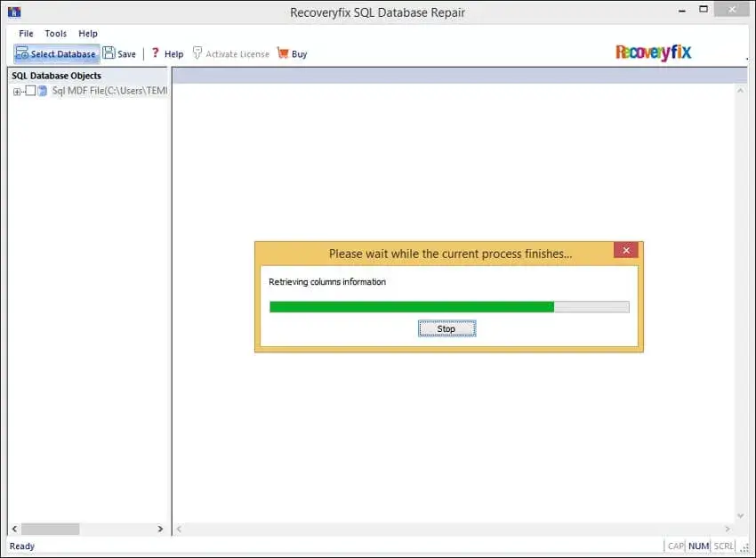This screenshot has width=756, height=558.
Task: Click the Help label in toolbar
Action: point(174,54)
